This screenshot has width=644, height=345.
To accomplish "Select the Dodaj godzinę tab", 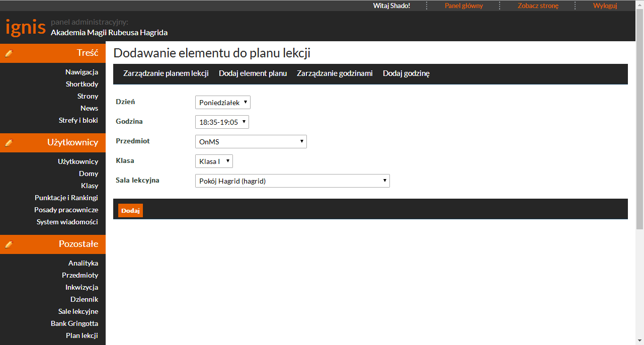I will click(x=406, y=73).
